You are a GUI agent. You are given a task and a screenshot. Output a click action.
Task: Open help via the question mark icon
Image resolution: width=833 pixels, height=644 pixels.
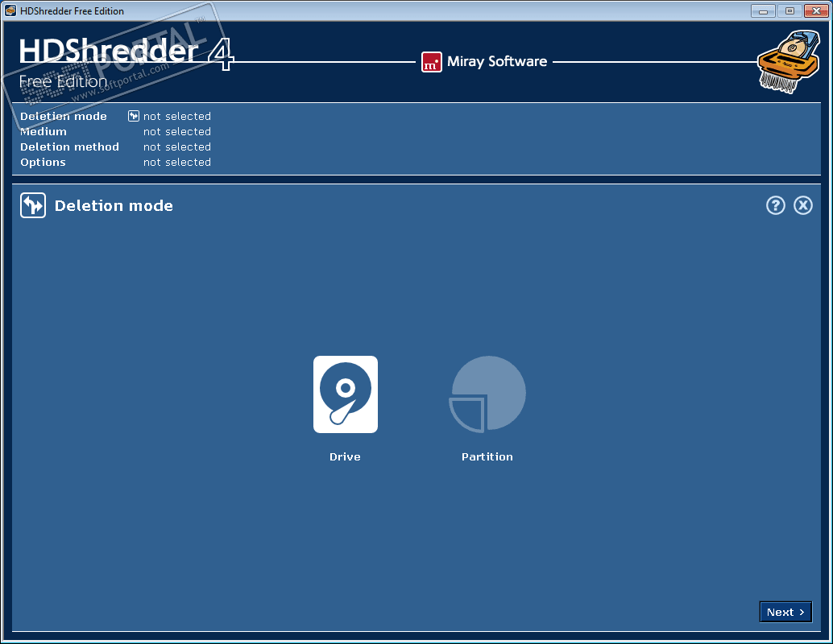click(776, 205)
